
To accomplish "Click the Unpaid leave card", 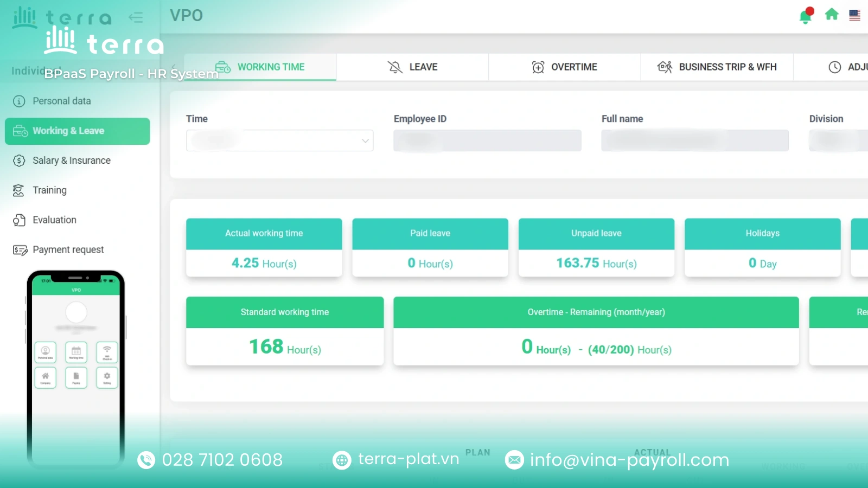I will point(596,248).
